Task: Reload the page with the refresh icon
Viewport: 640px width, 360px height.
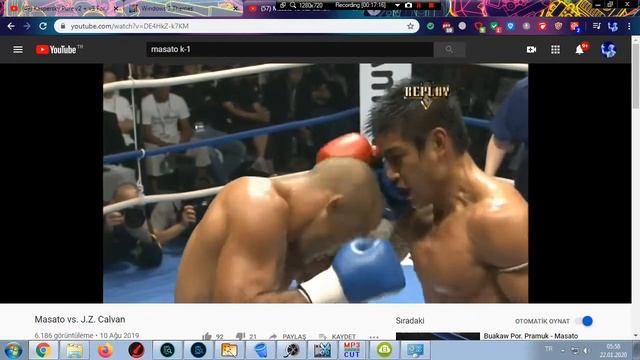Action: coord(43,26)
